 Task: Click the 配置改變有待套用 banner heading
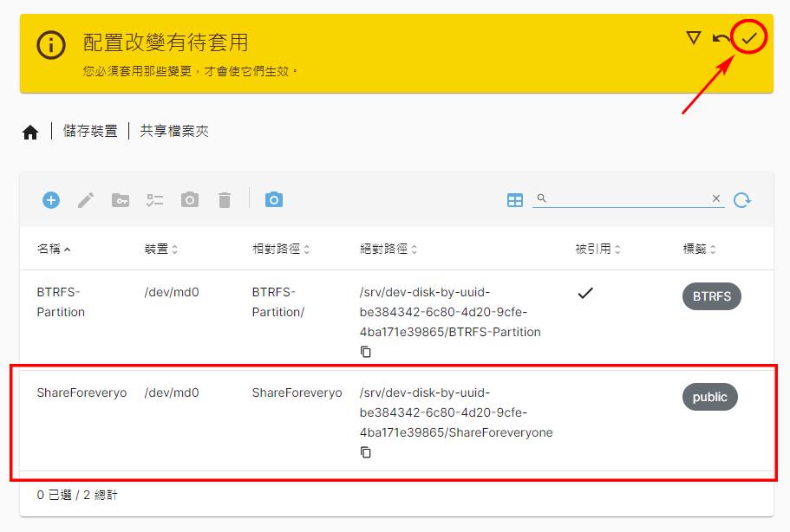tap(166, 42)
